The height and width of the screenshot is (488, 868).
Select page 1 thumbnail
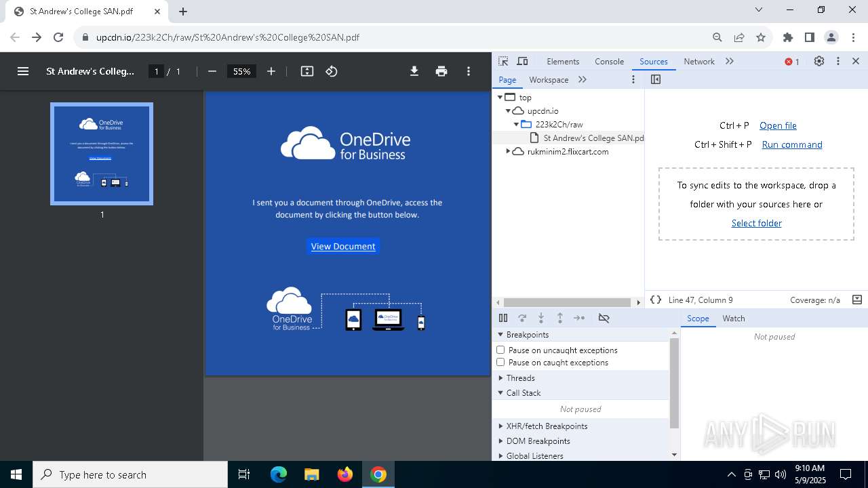[x=102, y=154]
